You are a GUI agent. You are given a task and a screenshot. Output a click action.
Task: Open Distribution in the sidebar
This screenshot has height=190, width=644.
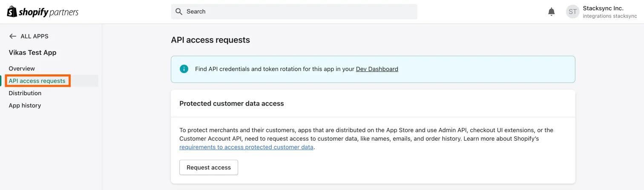point(25,93)
